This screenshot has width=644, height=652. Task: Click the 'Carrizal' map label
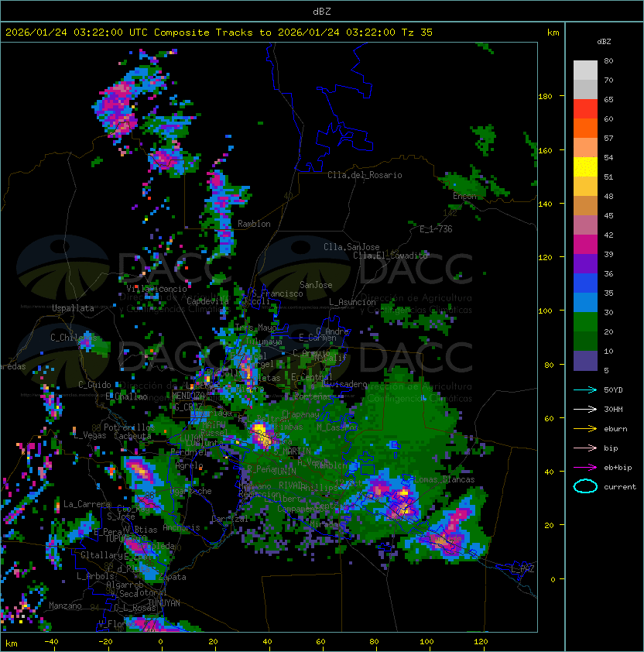point(229,519)
